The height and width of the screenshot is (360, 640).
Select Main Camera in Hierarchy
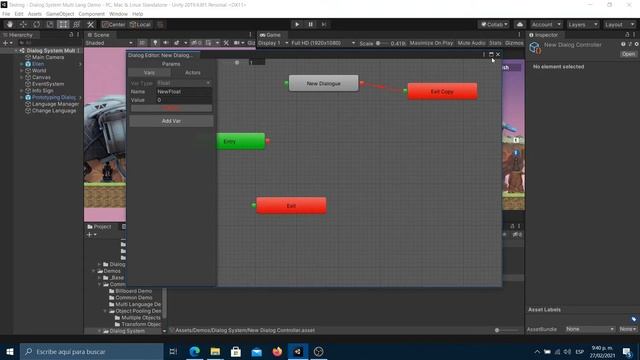click(47, 58)
